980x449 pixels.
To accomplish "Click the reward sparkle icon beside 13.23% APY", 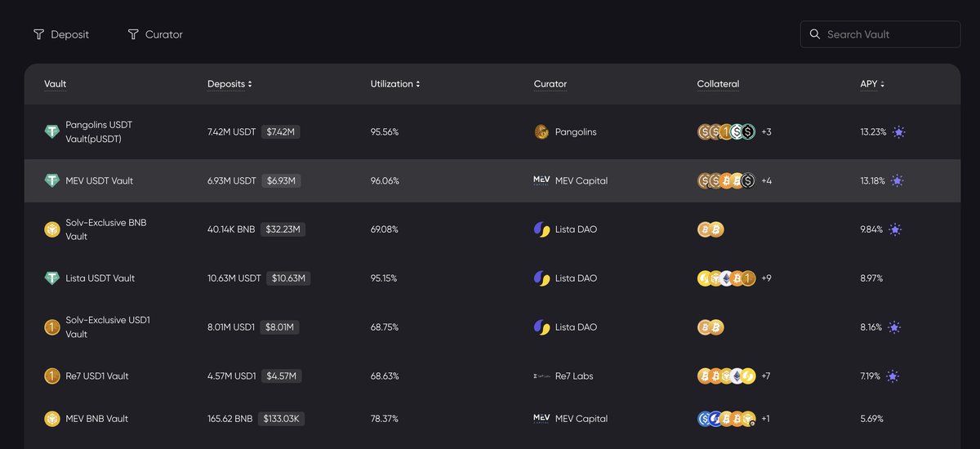I will point(898,131).
